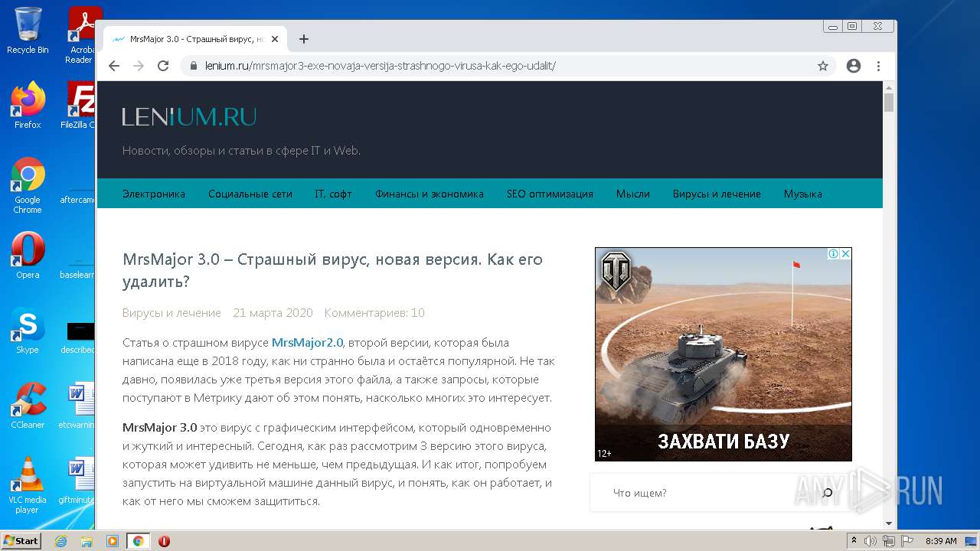Click the red Opera taskbar icon
This screenshot has height=551, width=980.
click(164, 541)
